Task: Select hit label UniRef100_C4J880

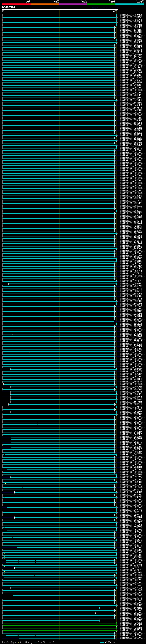Action: coord(131,492)
